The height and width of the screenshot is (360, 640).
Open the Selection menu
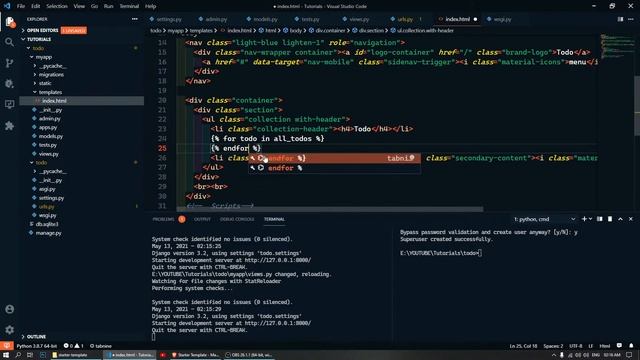(x=57, y=6)
